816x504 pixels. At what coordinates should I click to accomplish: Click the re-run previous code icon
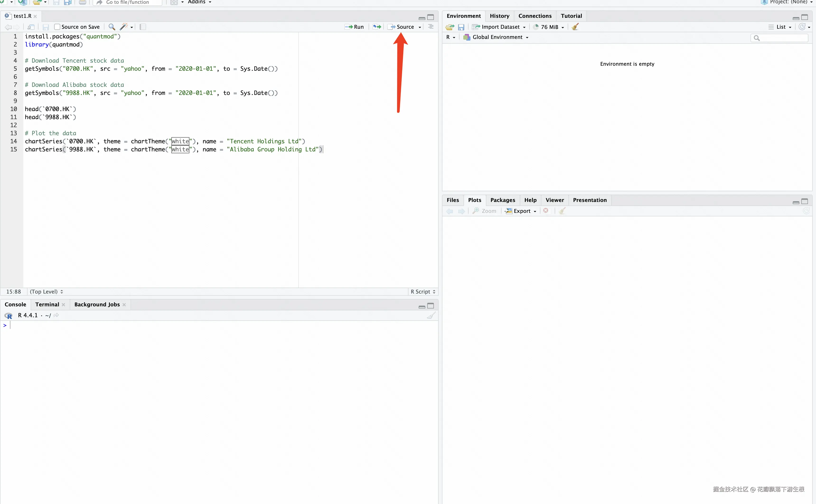tap(377, 27)
